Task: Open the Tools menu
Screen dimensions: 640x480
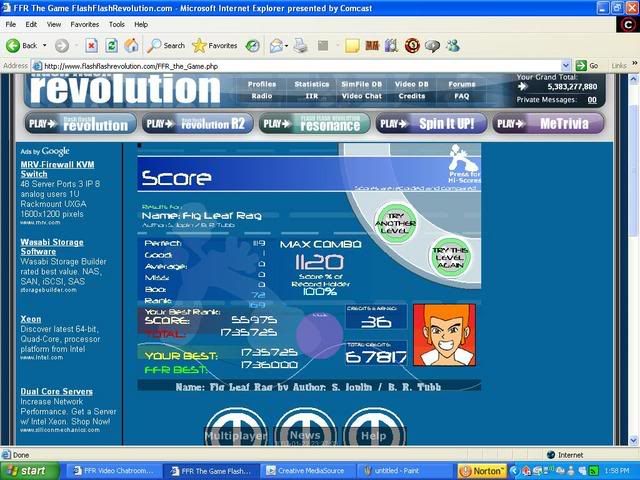Action: 117,24
